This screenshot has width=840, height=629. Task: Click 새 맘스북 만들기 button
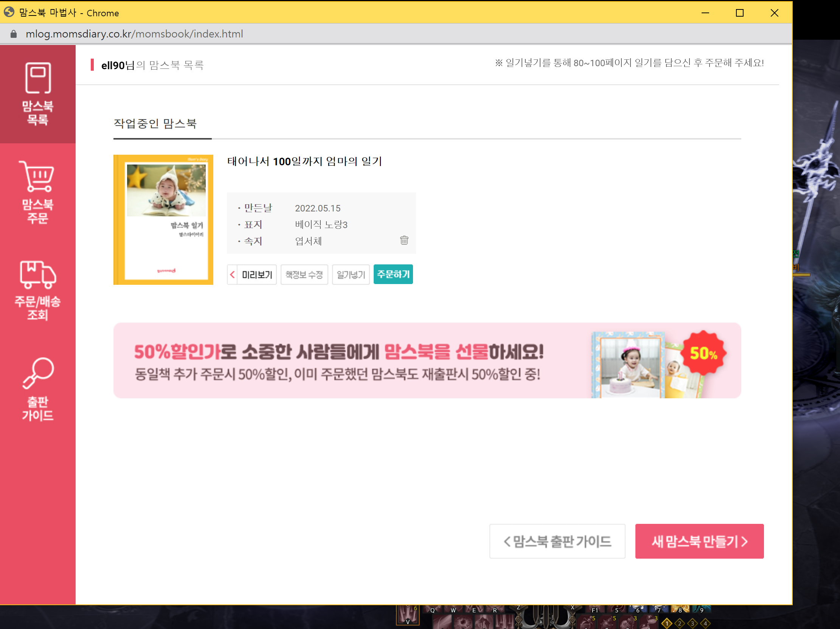(x=699, y=541)
